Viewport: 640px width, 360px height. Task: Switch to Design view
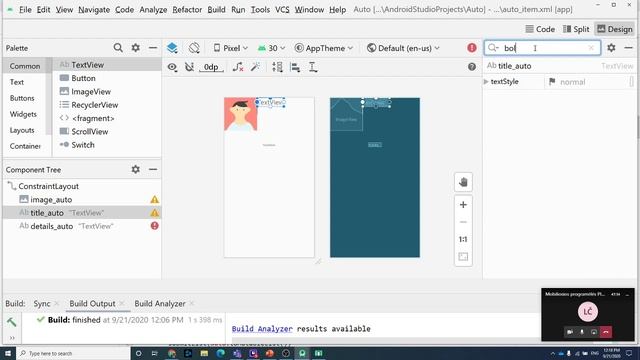tap(615, 29)
